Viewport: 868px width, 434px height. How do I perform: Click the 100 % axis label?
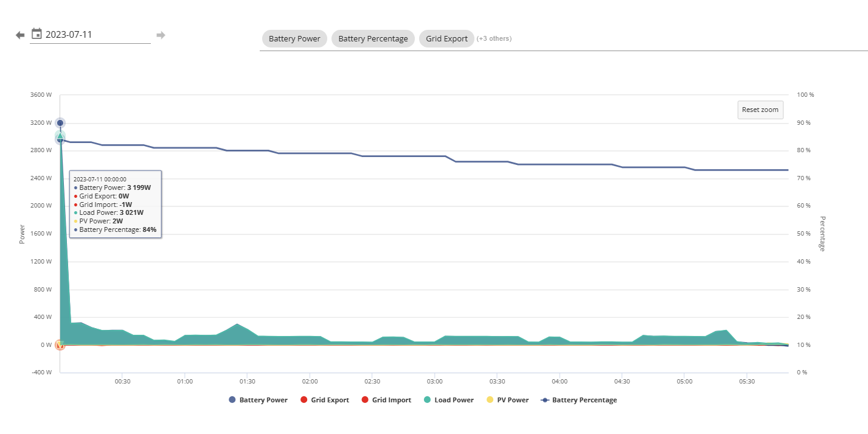[805, 95]
